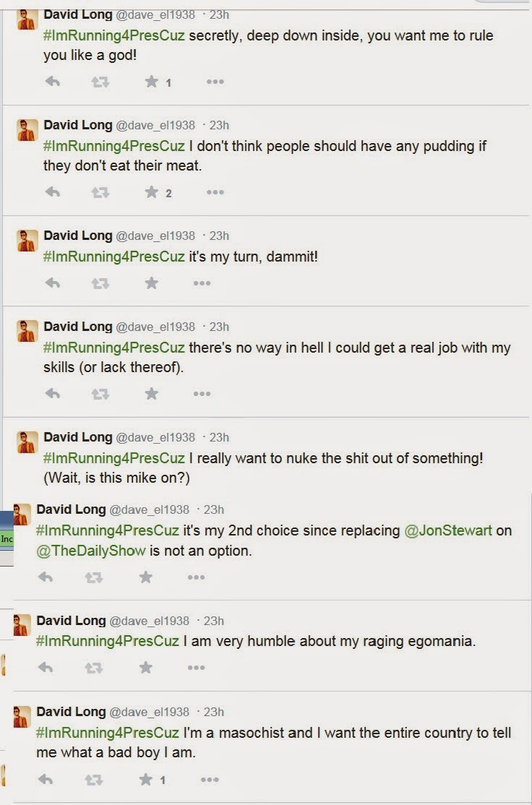Reply to the JonStewart 2nd choice tweet
Viewport: 532px width, 805px height.
tap(45, 577)
